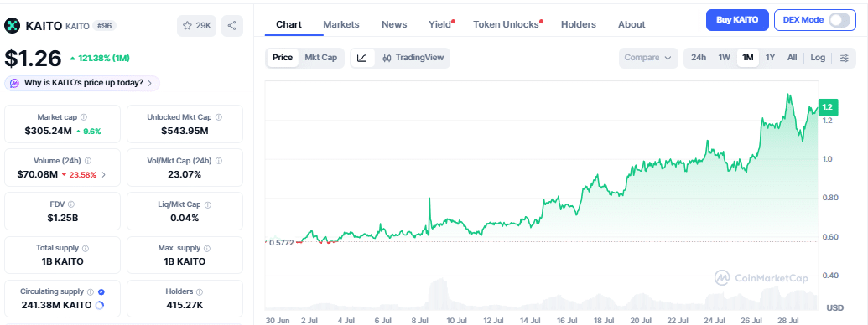Screen dimensions: 868x325
Task: Show Total supply info icon
Action: [86, 248]
